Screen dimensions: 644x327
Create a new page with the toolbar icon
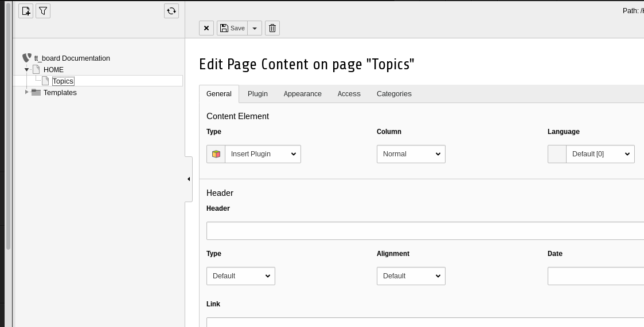click(26, 11)
